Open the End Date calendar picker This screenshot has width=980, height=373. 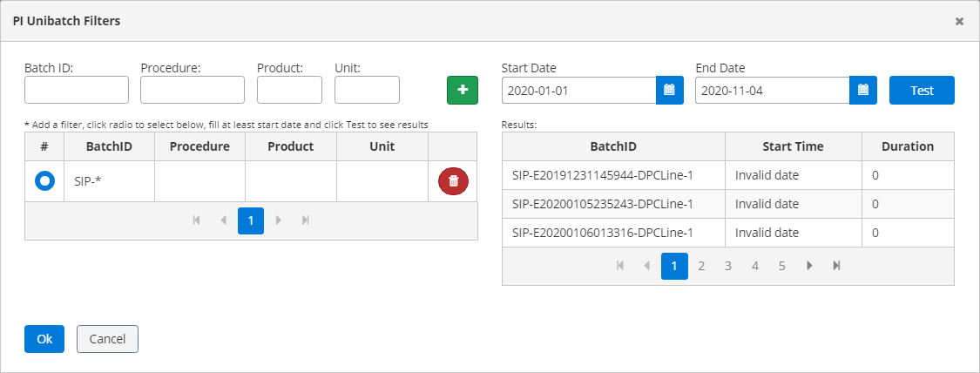coord(862,90)
